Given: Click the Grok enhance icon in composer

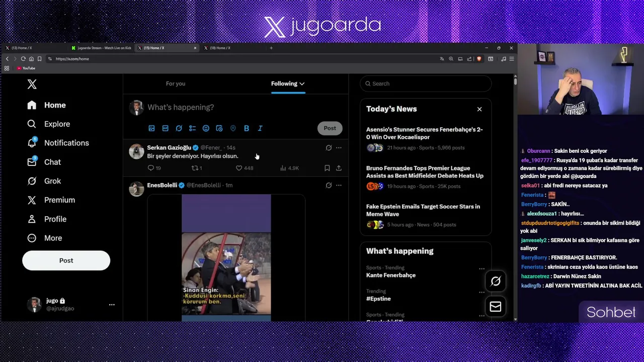Looking at the screenshot, I should 179,128.
